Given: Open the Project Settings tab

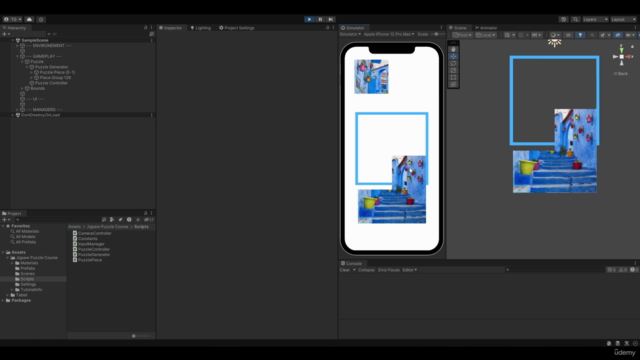Looking at the screenshot, I should pyautogui.click(x=237, y=28).
